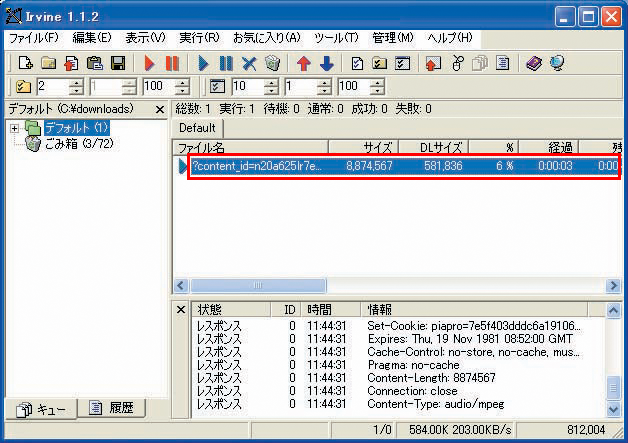Open the ヘルプ(H) menu
This screenshot has width=628, height=443.
coord(450,38)
